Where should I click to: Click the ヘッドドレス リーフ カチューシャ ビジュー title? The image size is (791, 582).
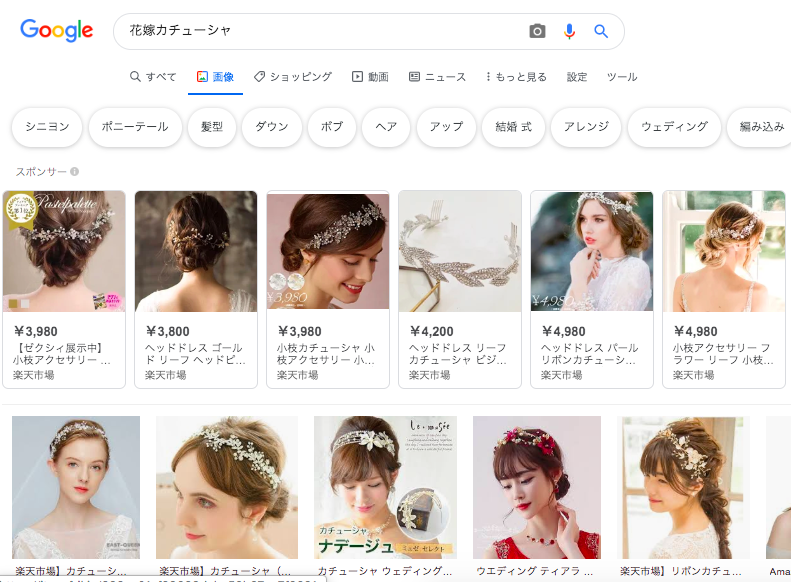(458, 354)
